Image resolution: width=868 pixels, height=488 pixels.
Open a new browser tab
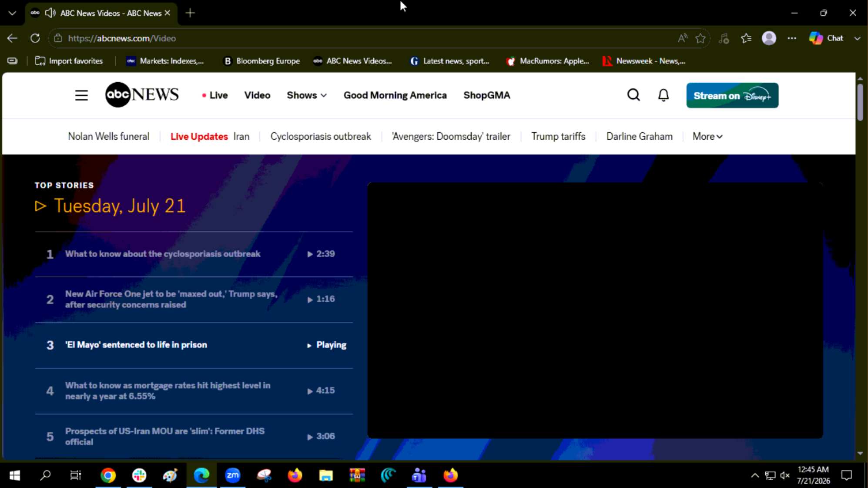[190, 13]
